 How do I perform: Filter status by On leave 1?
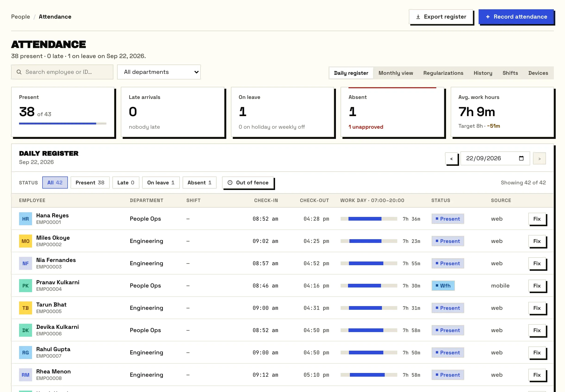(161, 183)
